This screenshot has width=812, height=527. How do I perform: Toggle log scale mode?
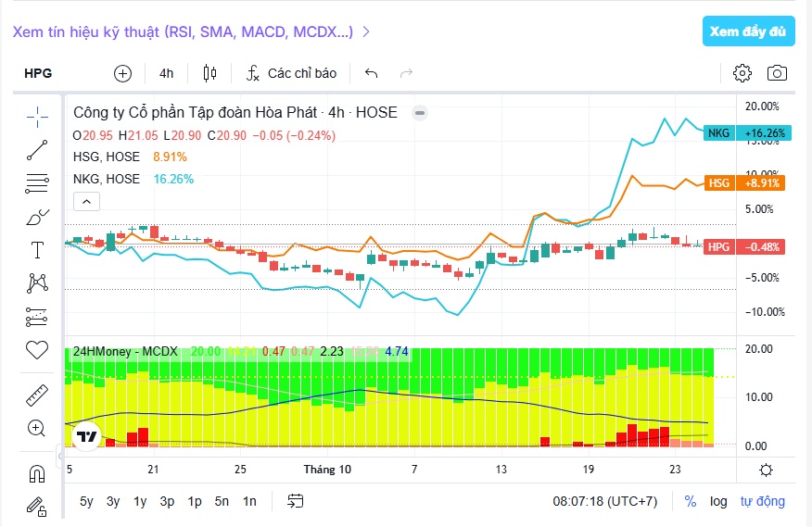click(x=718, y=501)
